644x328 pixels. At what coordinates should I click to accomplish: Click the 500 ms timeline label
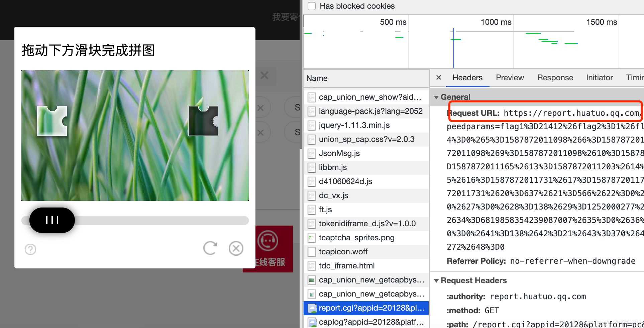pyautogui.click(x=393, y=22)
